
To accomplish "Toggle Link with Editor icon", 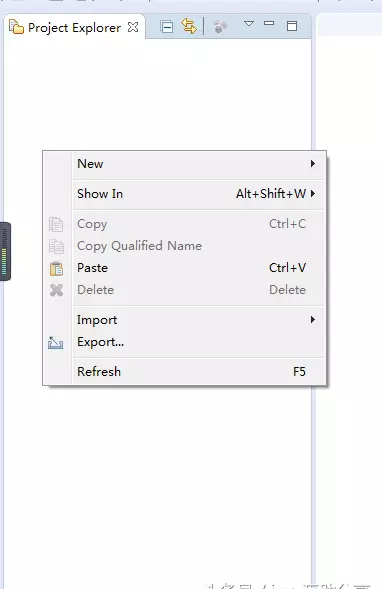I will [189, 26].
